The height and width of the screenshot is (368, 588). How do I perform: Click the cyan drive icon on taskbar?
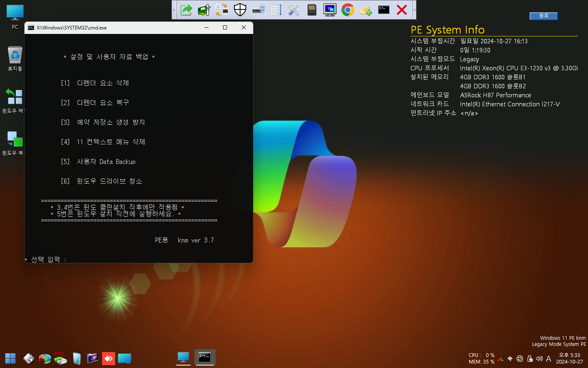pos(125,359)
